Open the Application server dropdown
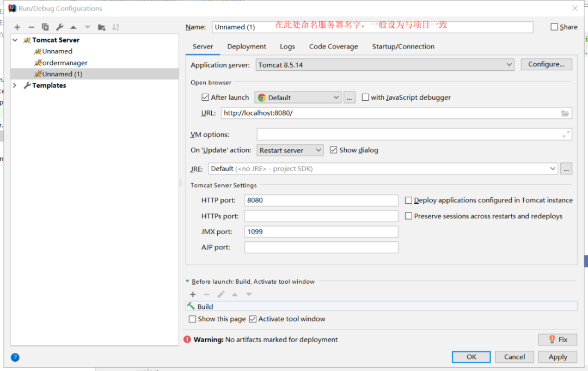 [x=384, y=65]
